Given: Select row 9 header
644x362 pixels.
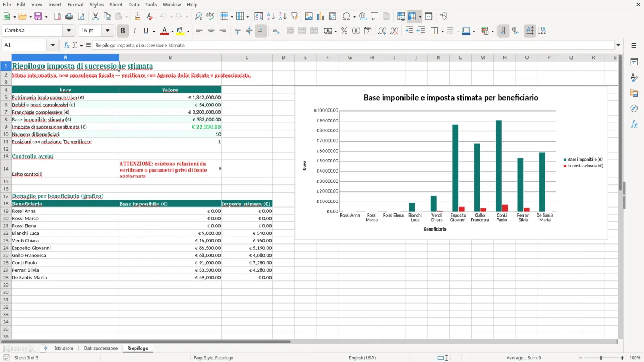Looking at the screenshot, I should (x=6, y=127).
